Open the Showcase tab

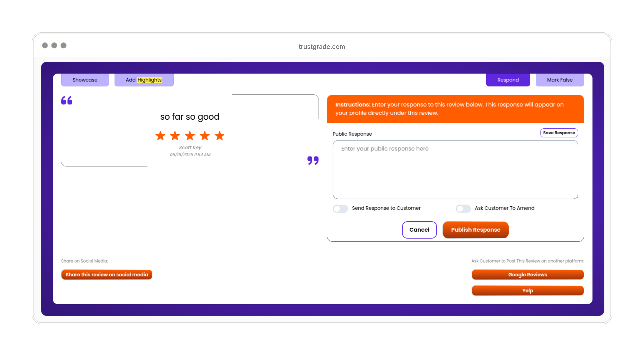(85, 80)
